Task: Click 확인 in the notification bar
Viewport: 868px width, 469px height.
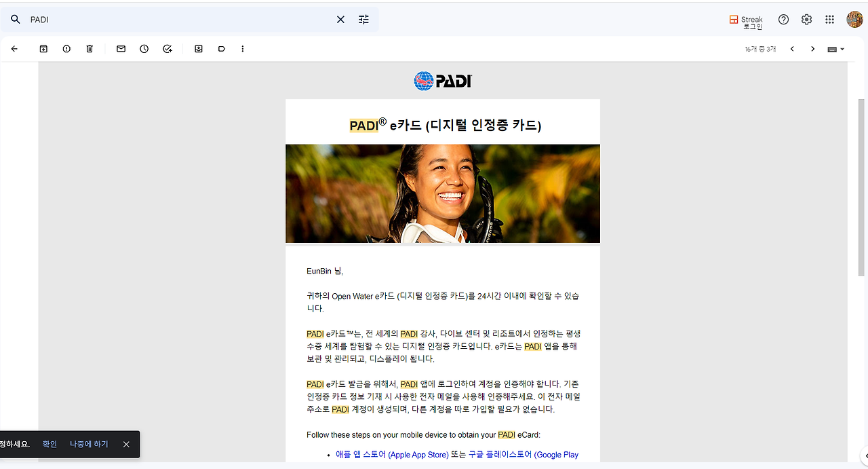Action: pos(50,444)
